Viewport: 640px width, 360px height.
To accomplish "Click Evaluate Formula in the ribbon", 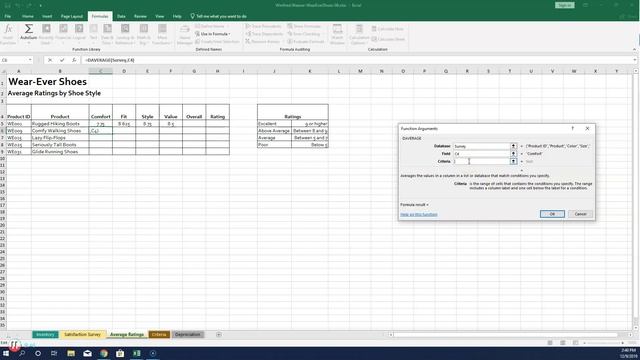I will [306, 41].
